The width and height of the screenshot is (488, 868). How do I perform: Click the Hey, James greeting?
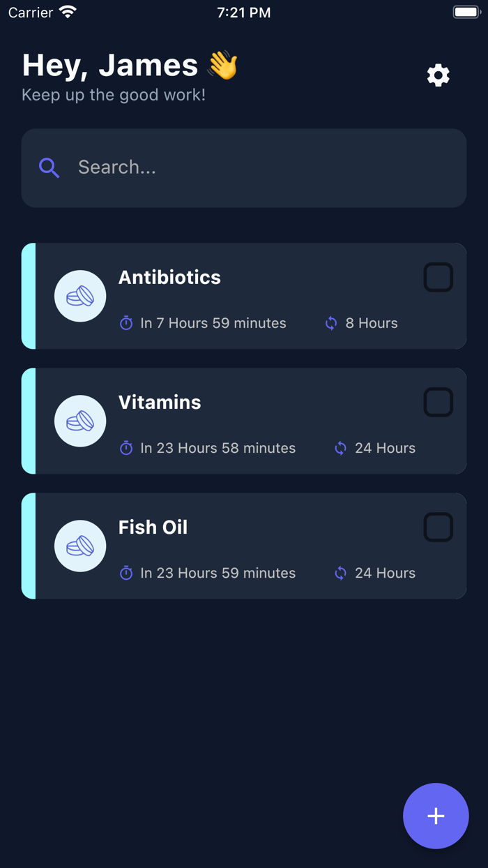pos(109,65)
